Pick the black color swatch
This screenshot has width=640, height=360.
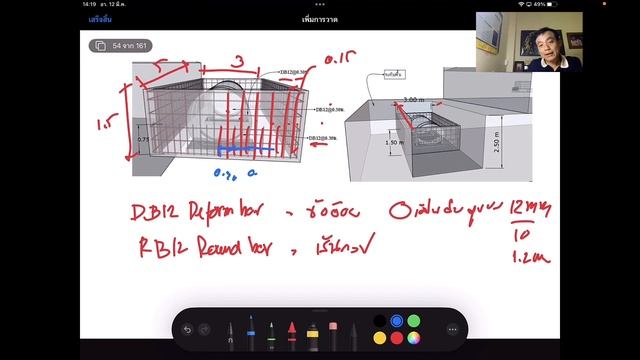tap(380, 321)
